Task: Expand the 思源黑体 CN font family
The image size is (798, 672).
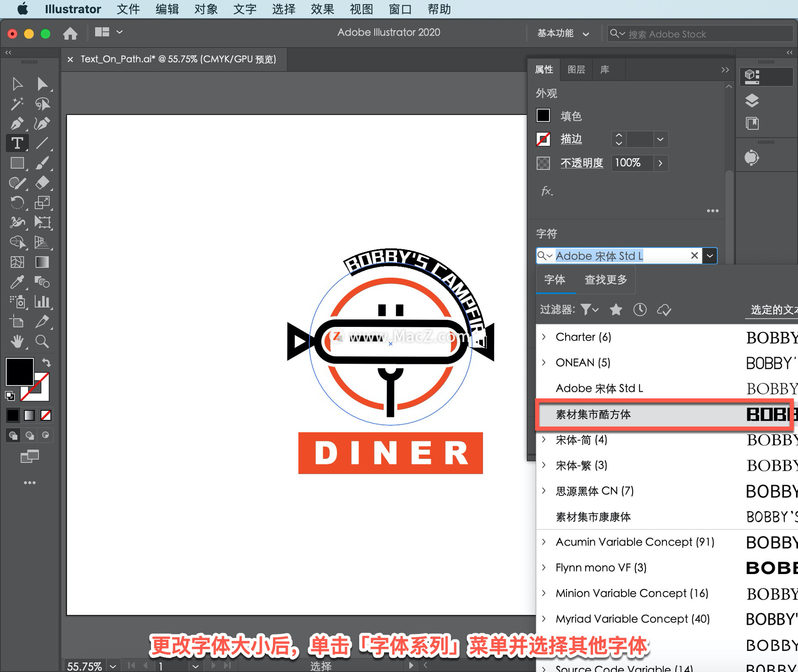Action: (x=544, y=491)
